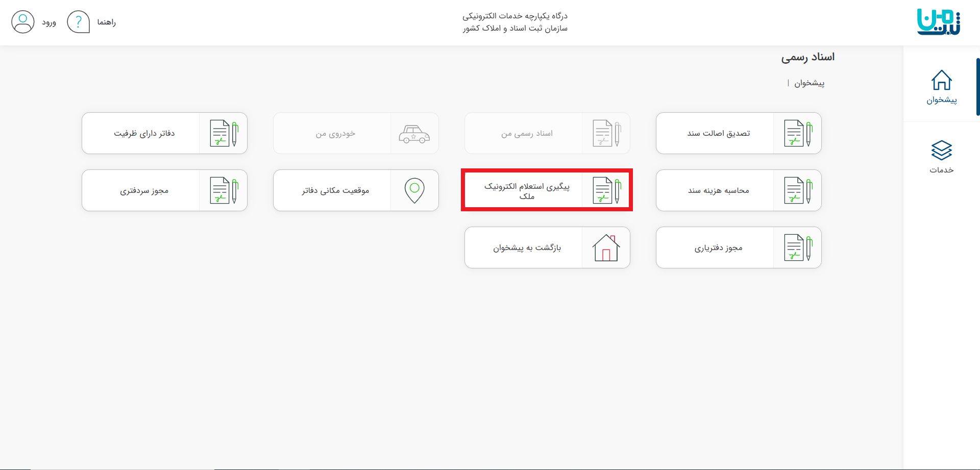Click the document icon on مجوز سردفتری tile
The height and width of the screenshot is (470, 980).
[223, 190]
